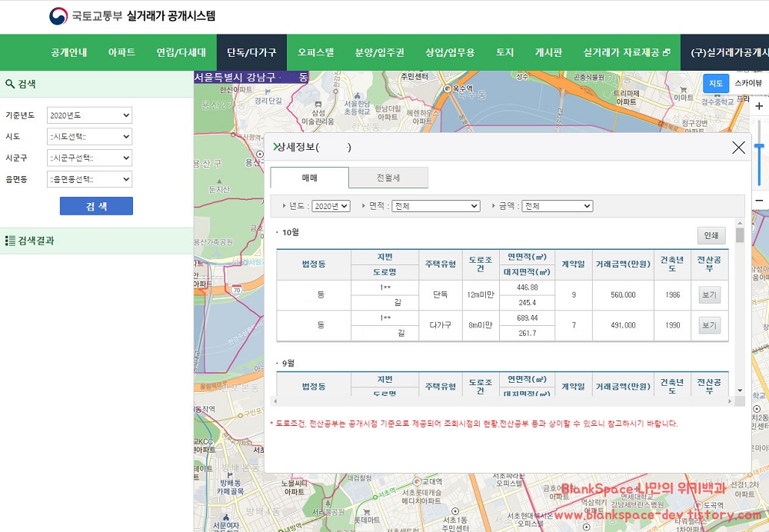
Task: Close the 상세정보 popup with X
Action: (738, 148)
